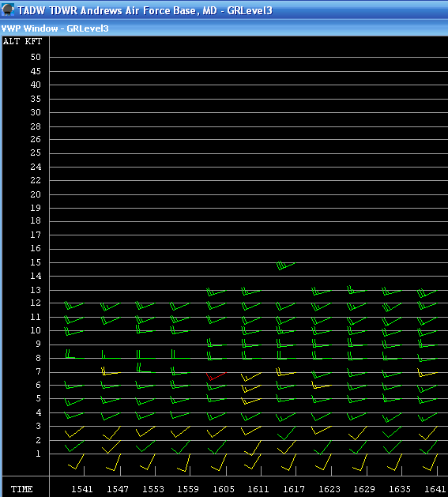The width and height of the screenshot is (448, 497).
Task: Select the 1541 time label
Action: point(82,489)
